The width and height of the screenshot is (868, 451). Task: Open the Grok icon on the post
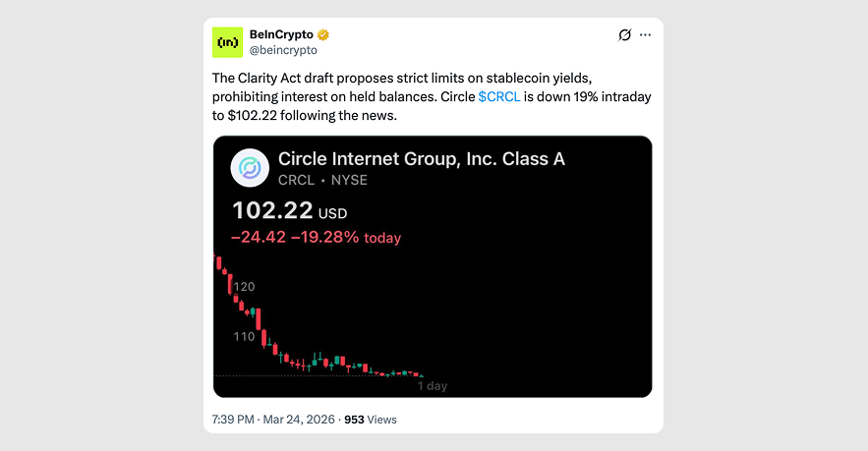(x=624, y=35)
